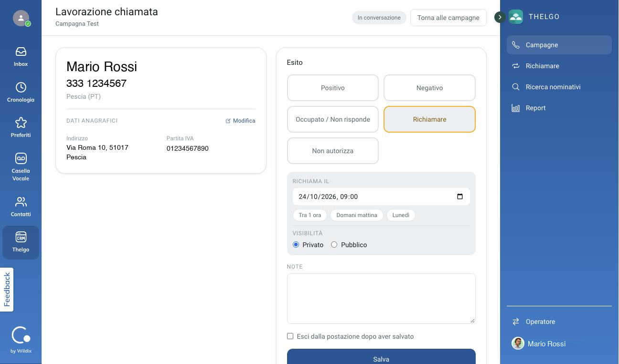Click Mario Rossi profile avatar in panel
Viewport: 619px width, 364px height.
click(x=518, y=343)
